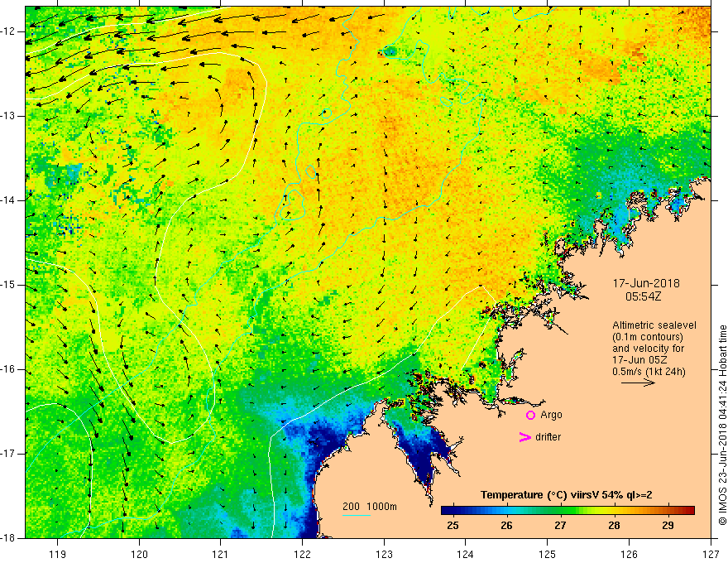Click latitude axis label -13
728x563 pixels.
point(8,116)
